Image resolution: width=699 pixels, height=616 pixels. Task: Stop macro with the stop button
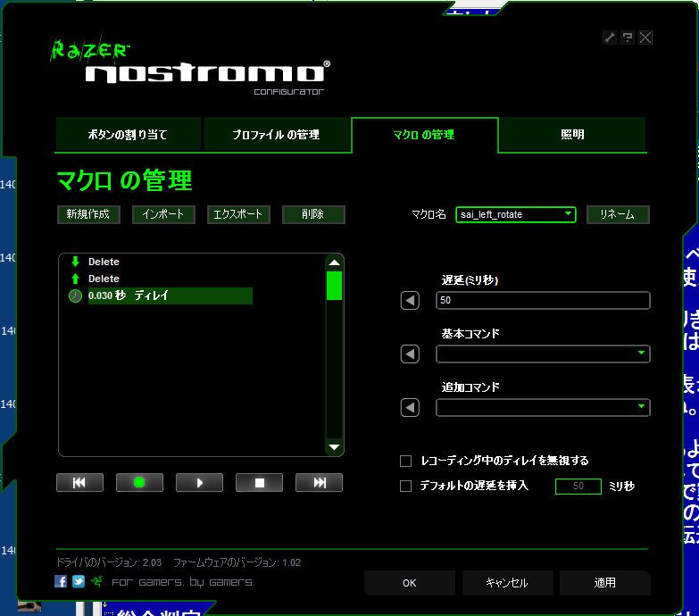pyautogui.click(x=259, y=483)
